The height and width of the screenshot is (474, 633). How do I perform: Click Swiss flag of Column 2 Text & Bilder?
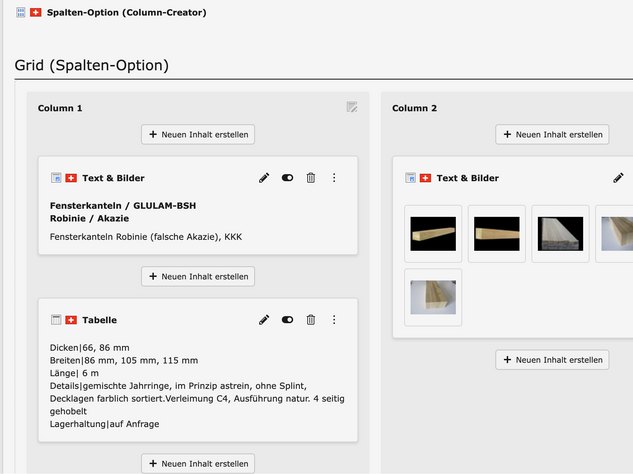[425, 178]
